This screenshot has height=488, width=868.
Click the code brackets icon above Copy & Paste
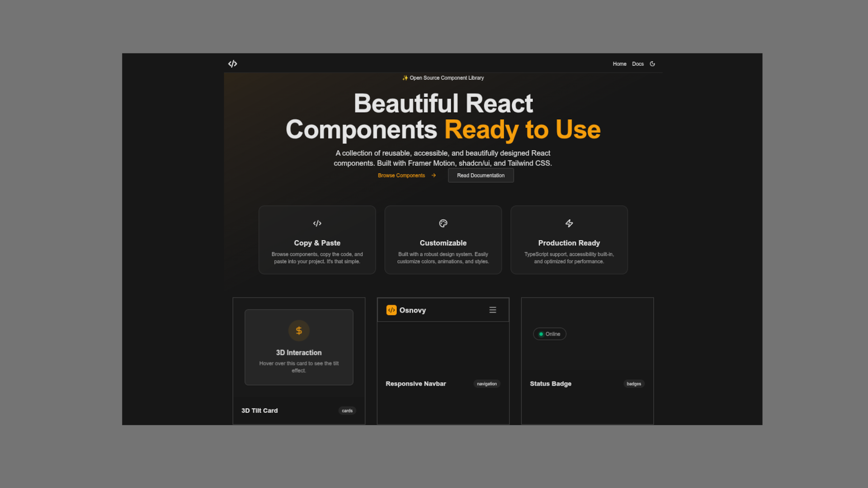click(317, 223)
